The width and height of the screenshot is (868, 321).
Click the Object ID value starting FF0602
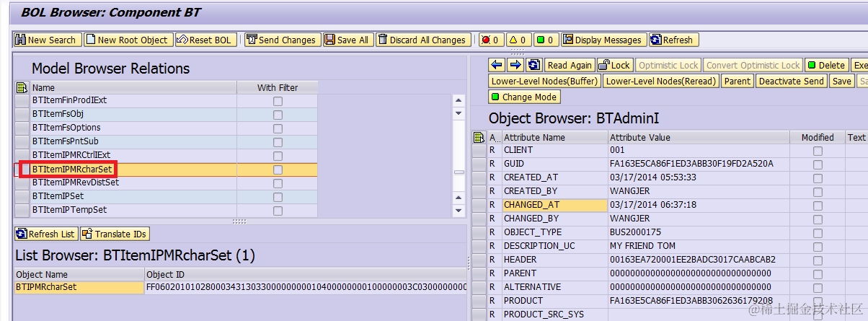point(306,288)
